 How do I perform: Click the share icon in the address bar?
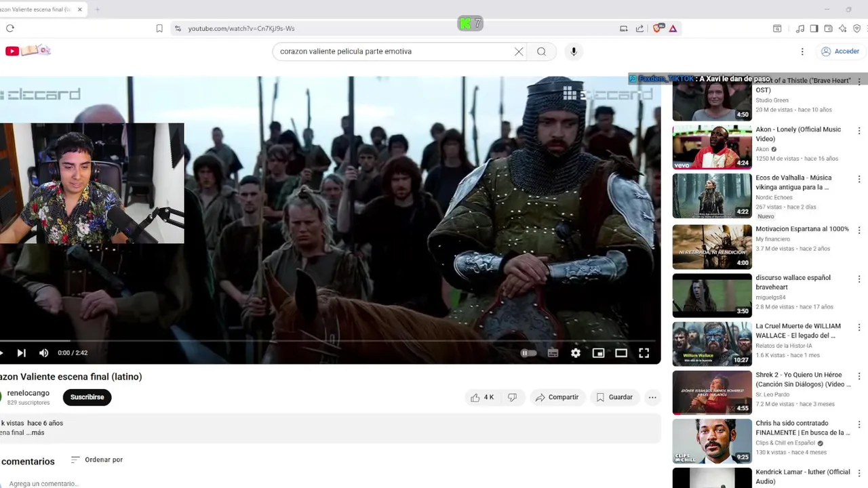[x=639, y=28]
